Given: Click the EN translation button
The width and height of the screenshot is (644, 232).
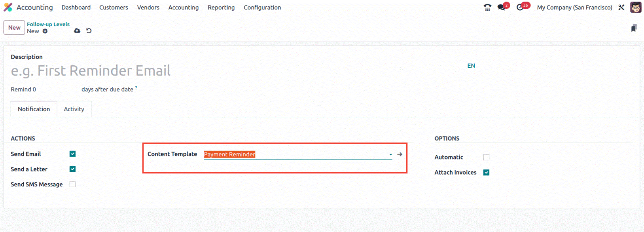Looking at the screenshot, I should 471,66.
